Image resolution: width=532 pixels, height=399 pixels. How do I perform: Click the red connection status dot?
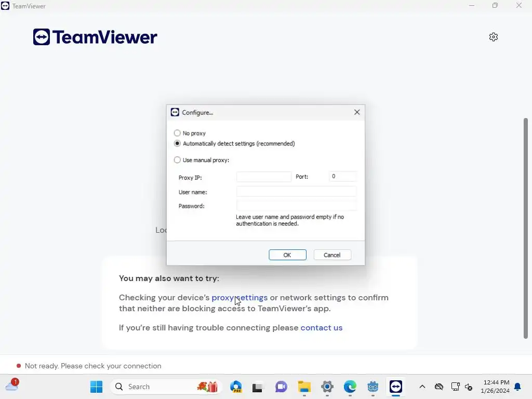(x=19, y=366)
